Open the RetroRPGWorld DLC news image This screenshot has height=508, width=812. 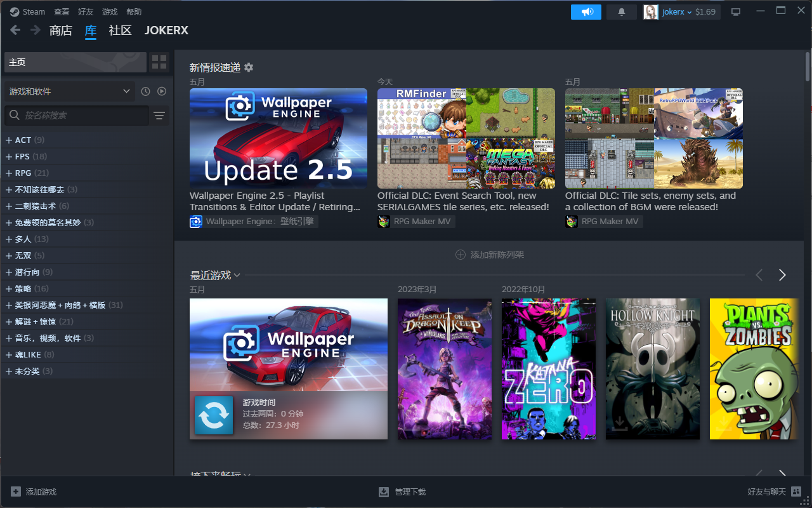click(654, 138)
